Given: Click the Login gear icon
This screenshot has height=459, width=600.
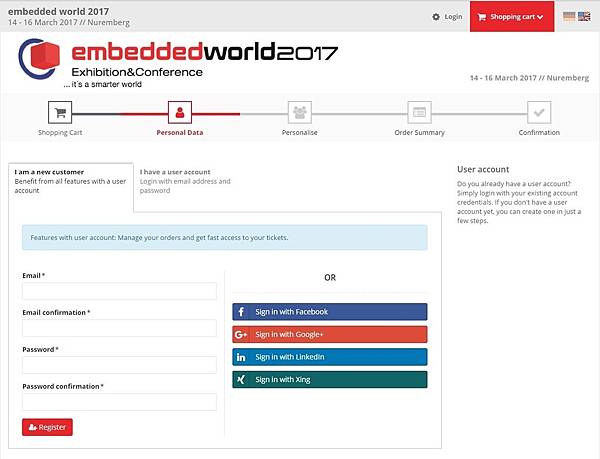Looking at the screenshot, I should tap(436, 17).
